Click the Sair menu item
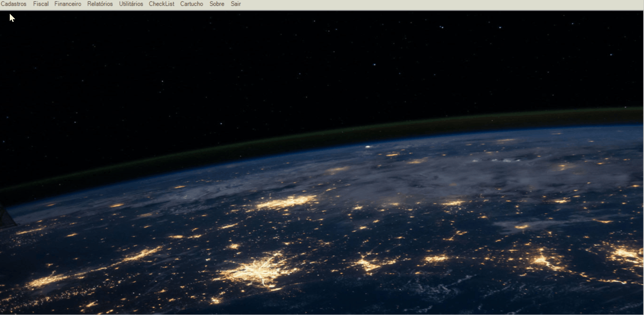The width and height of the screenshot is (644, 315). pos(236,4)
